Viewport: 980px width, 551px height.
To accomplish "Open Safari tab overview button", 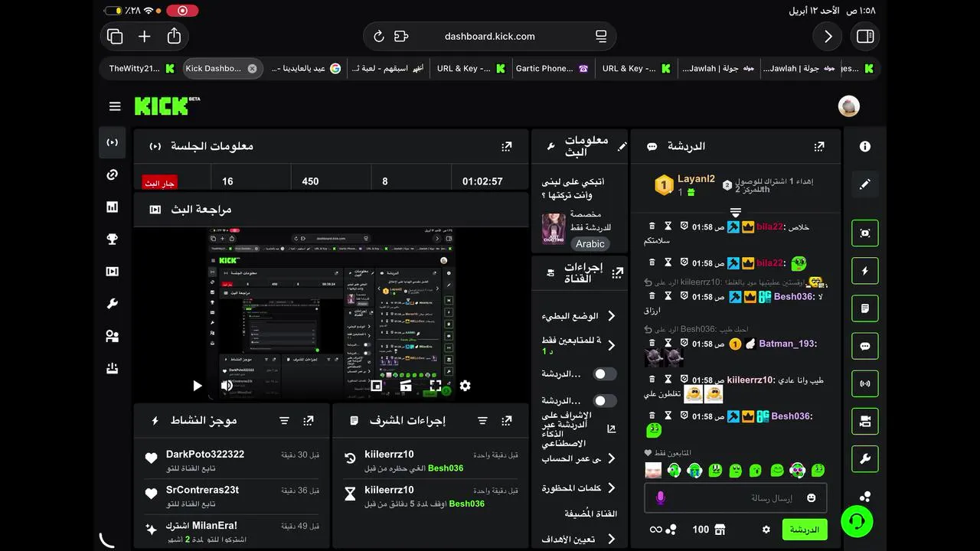I will pos(115,36).
